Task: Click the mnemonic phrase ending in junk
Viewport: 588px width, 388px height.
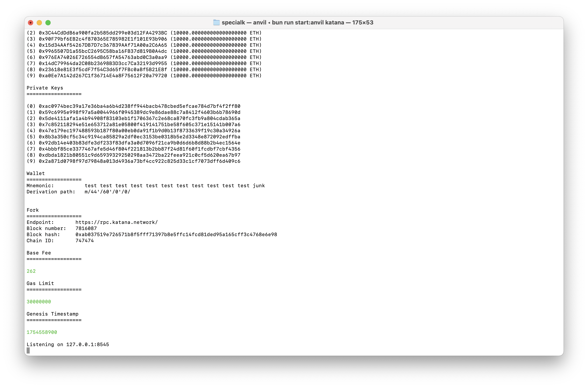Action: click(x=175, y=185)
